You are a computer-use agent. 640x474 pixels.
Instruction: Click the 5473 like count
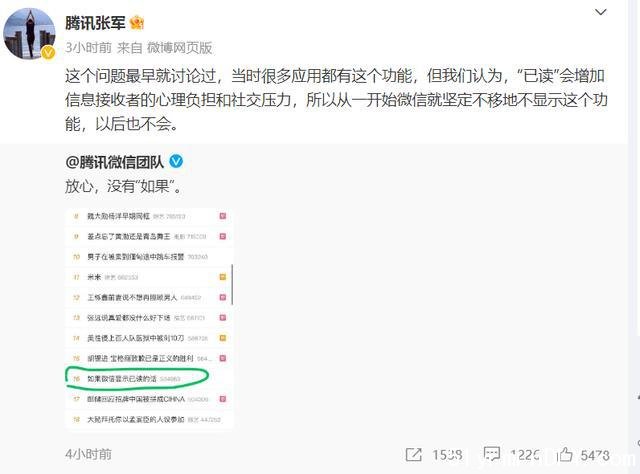tap(595, 455)
